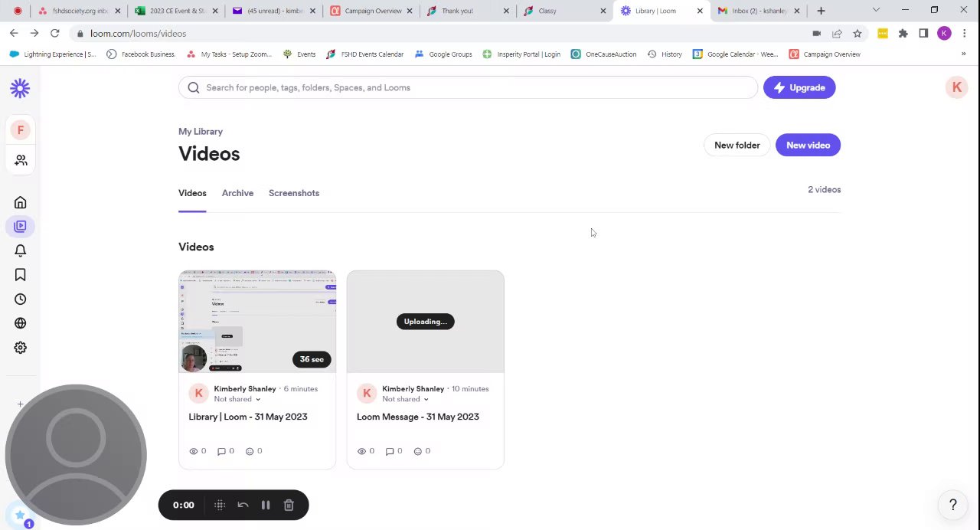Switch to the Inbox (2) Gmail browser tab

pyautogui.click(x=758, y=11)
